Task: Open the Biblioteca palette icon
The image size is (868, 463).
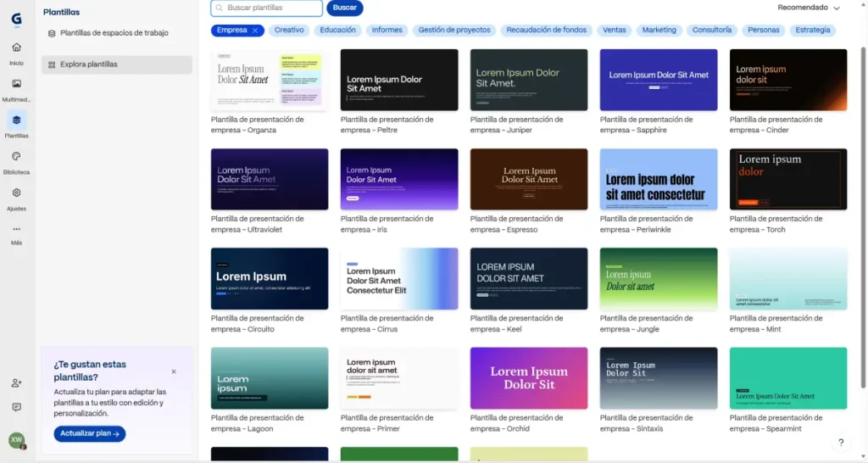Action: pos(17,157)
